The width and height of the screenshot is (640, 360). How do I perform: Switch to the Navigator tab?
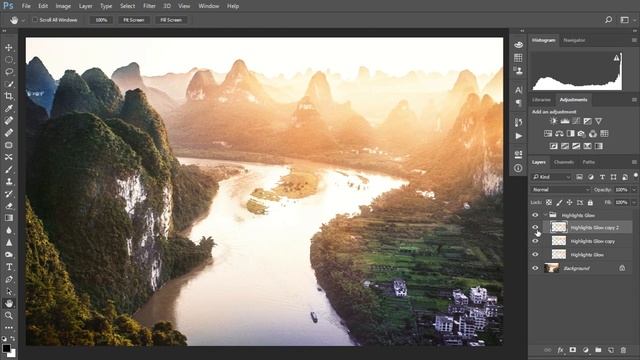574,40
